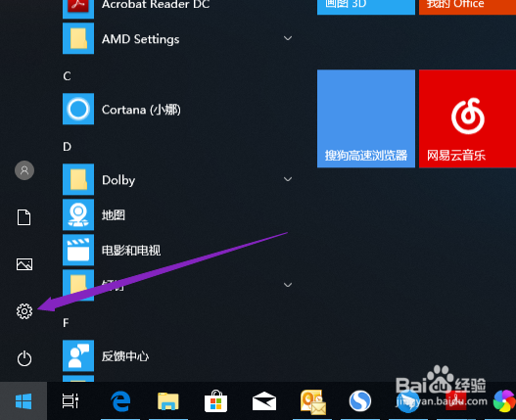Jump to letter F section header
The height and width of the screenshot is (420, 516).
(x=67, y=322)
